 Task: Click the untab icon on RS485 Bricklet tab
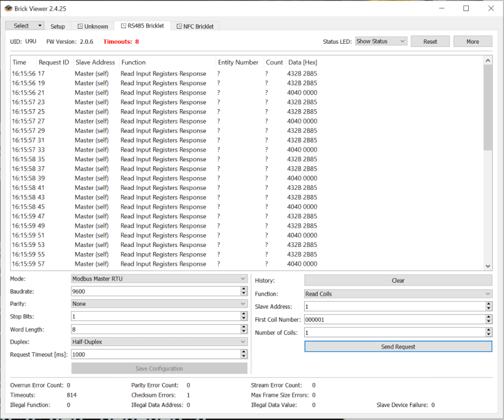[x=123, y=26]
